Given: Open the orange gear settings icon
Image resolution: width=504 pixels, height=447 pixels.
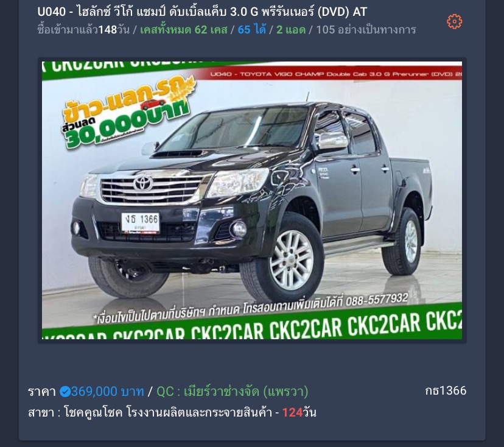Looking at the screenshot, I should [454, 21].
